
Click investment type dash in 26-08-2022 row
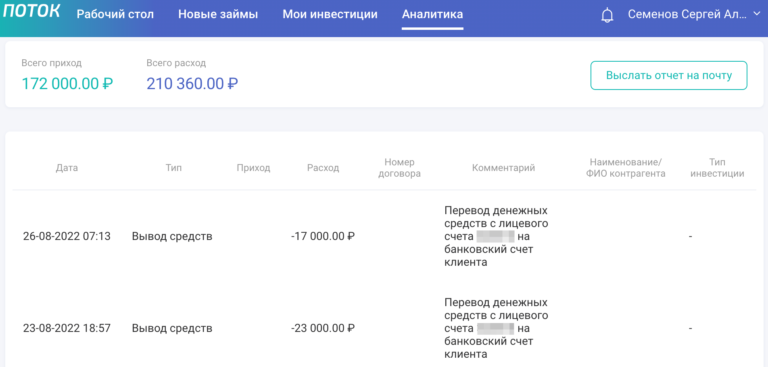tap(691, 236)
